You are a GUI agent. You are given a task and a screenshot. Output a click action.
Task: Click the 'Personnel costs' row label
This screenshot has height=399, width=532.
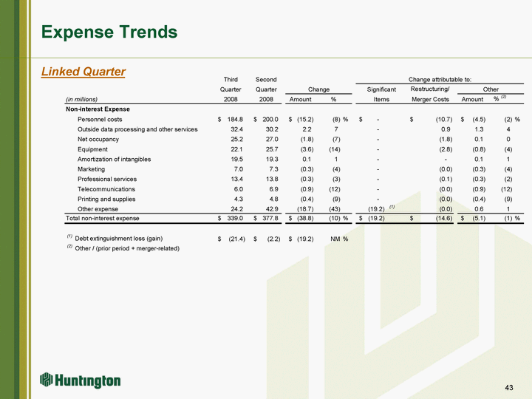pos(100,120)
